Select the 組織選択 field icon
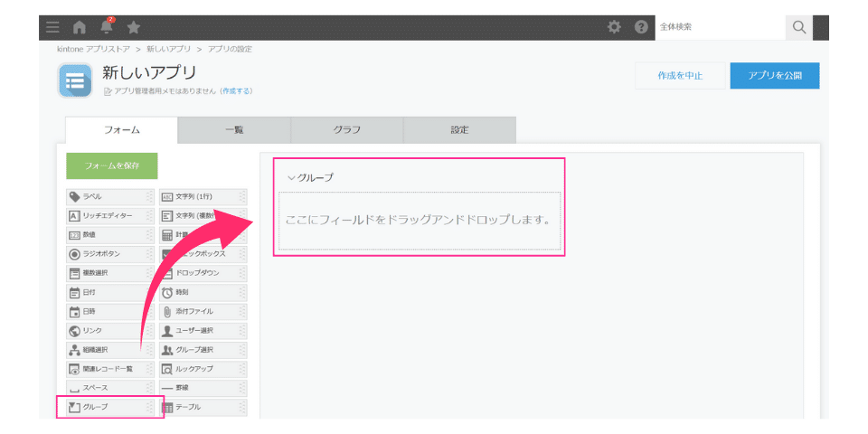This screenshot has width=868, height=434. 74,349
